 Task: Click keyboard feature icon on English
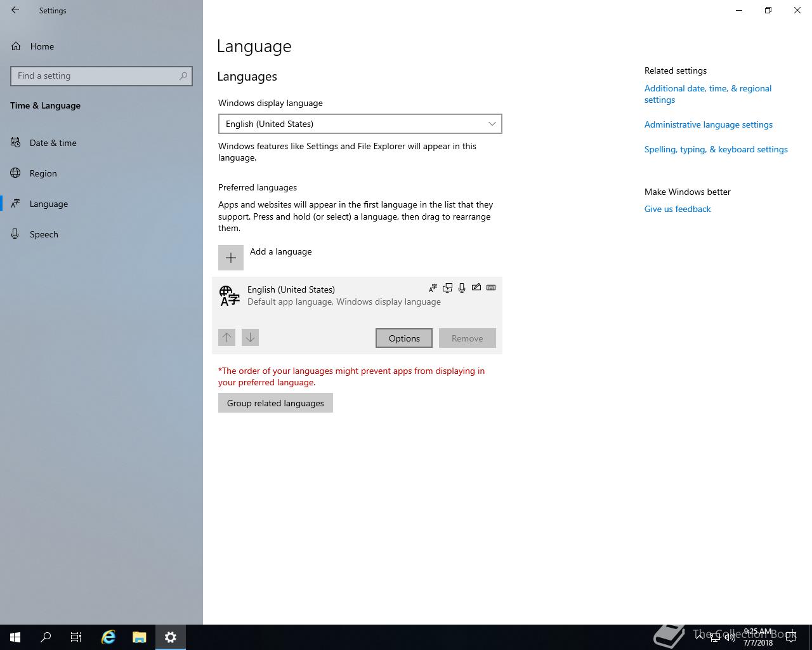(491, 288)
